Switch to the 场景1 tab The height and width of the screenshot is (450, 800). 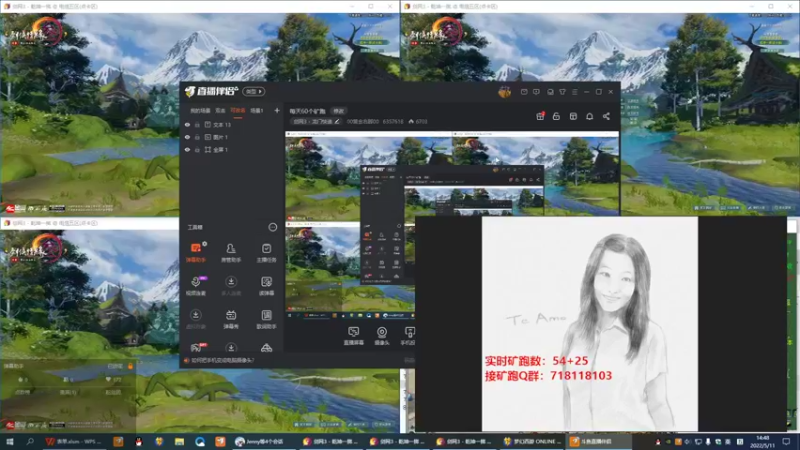click(x=257, y=110)
